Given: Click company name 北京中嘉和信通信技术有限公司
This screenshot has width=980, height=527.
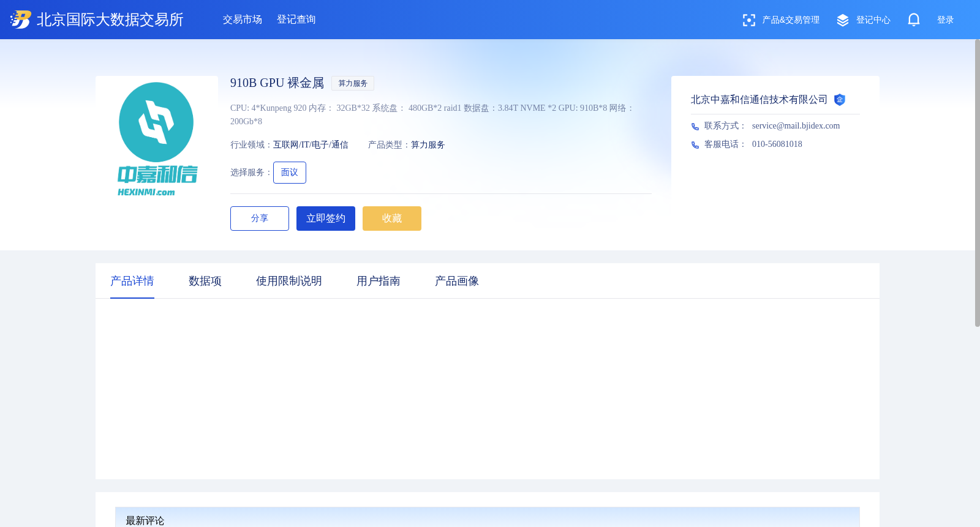Looking at the screenshot, I should 759,100.
